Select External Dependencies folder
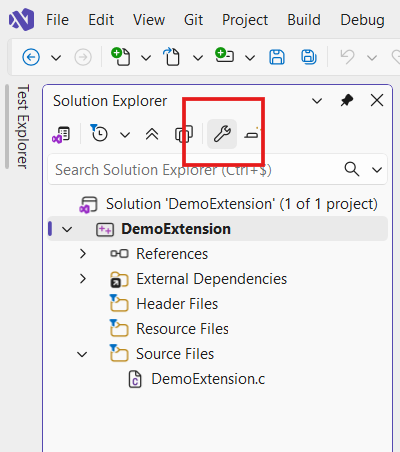Image resolution: width=400 pixels, height=452 pixels. pos(212,279)
